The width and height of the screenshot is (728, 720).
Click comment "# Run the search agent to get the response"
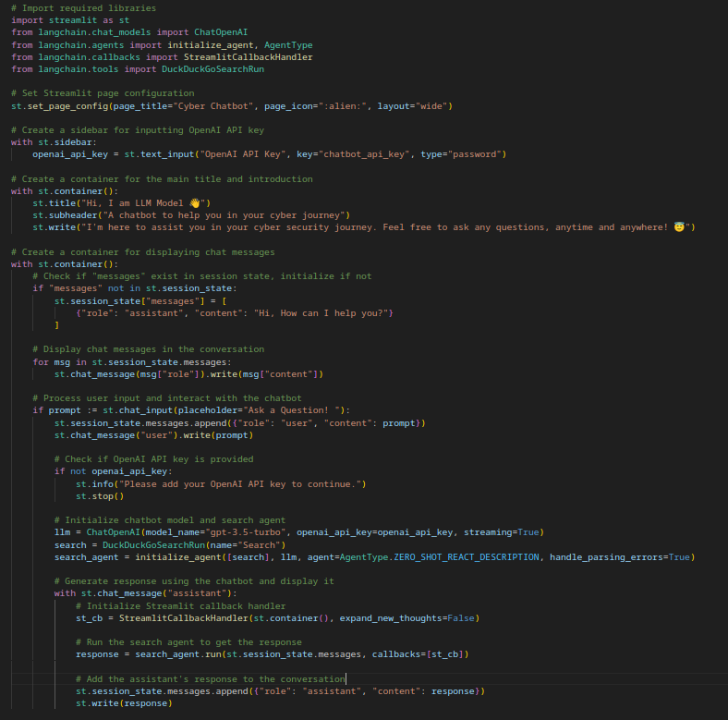click(x=188, y=642)
